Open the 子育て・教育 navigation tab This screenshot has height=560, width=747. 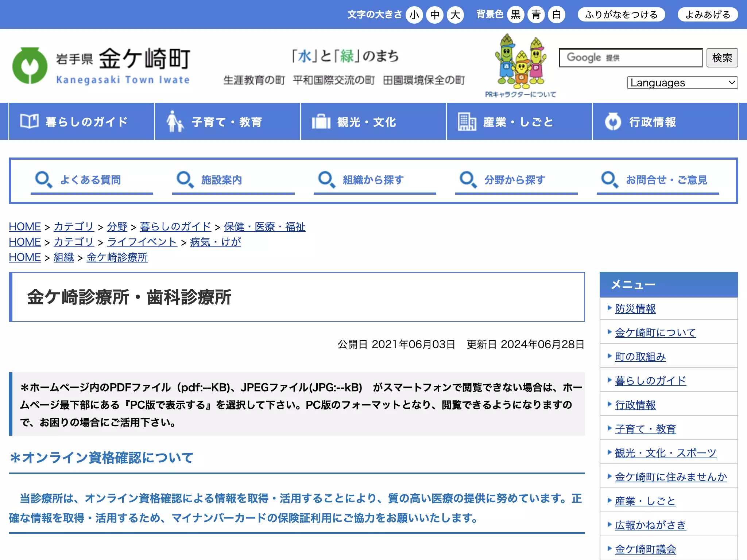tap(228, 121)
